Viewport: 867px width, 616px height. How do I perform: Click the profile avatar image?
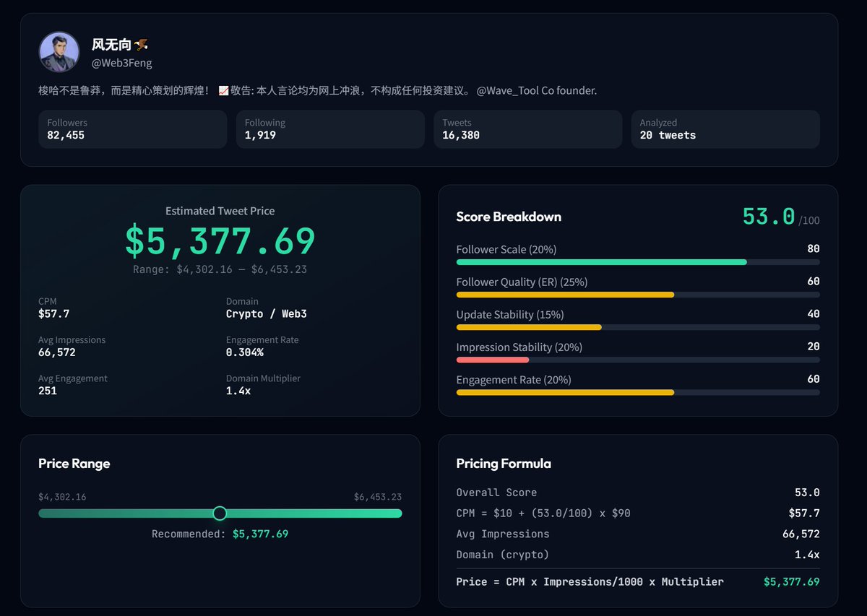tap(59, 52)
